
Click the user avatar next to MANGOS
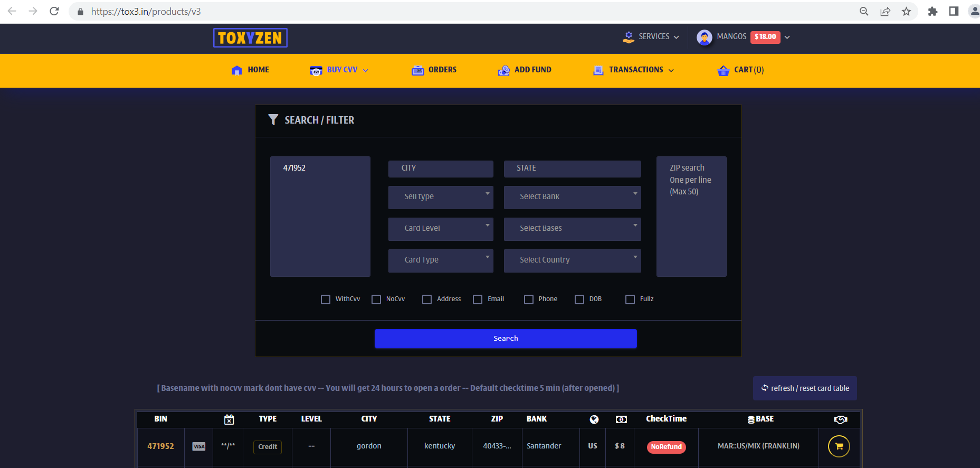tap(704, 37)
